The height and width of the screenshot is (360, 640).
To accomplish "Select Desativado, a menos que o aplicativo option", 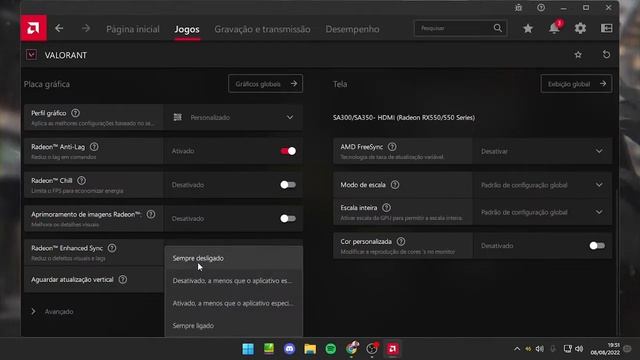I will point(233,281).
